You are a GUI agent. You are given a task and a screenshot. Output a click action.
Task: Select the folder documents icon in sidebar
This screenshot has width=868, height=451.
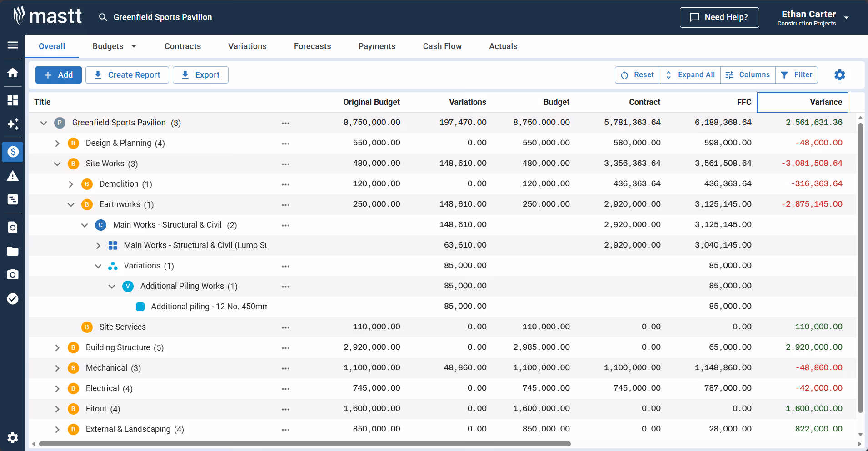pyautogui.click(x=12, y=251)
